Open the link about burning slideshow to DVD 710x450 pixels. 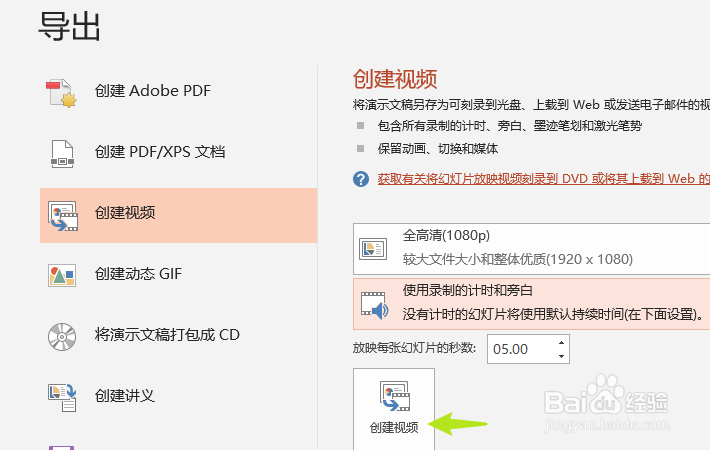[543, 179]
